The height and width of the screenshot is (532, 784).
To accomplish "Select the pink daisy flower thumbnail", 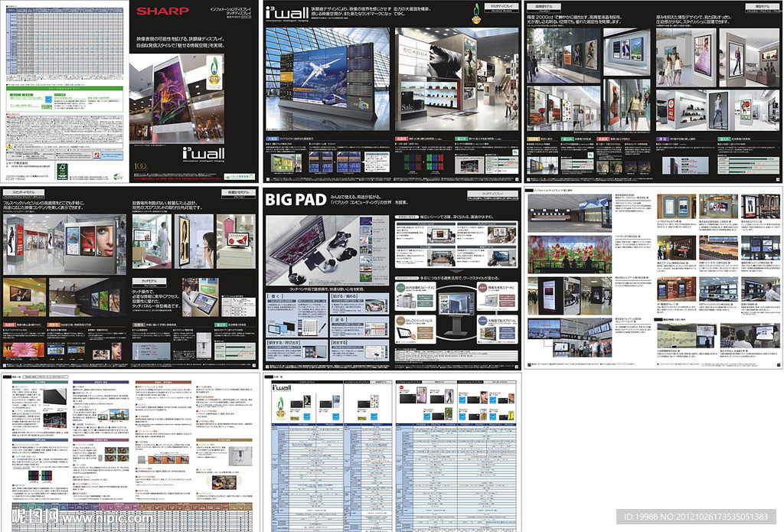I will point(24,351).
